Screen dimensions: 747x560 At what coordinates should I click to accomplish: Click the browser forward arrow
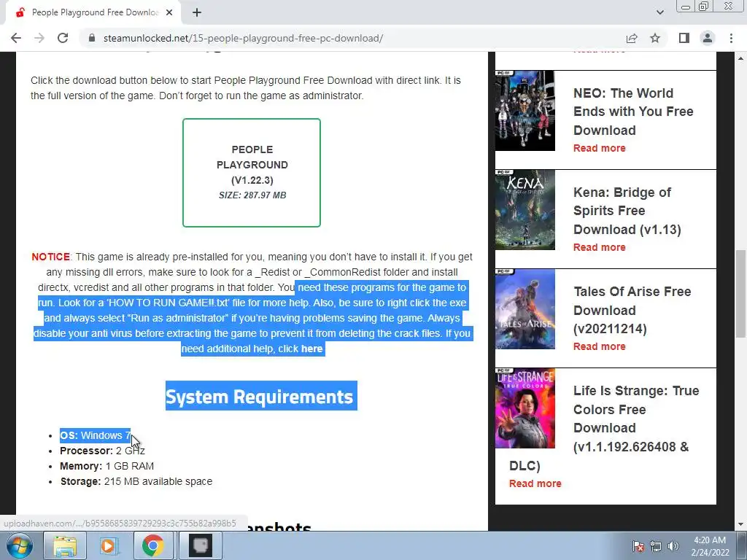tap(39, 38)
